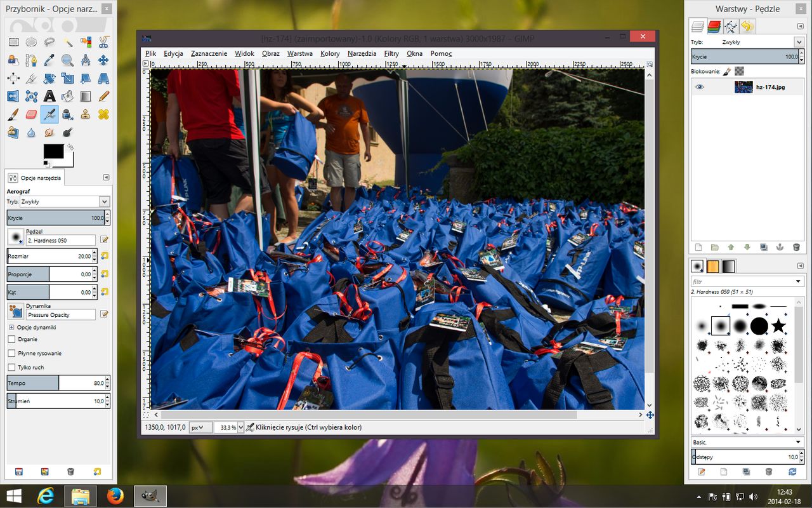Select the Measure compass tool

(x=86, y=60)
